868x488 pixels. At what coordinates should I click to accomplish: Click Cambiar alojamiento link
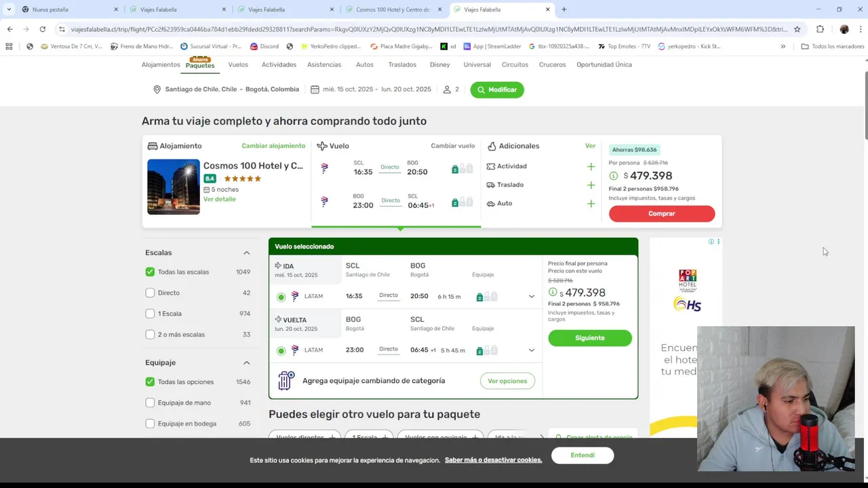tap(273, 146)
